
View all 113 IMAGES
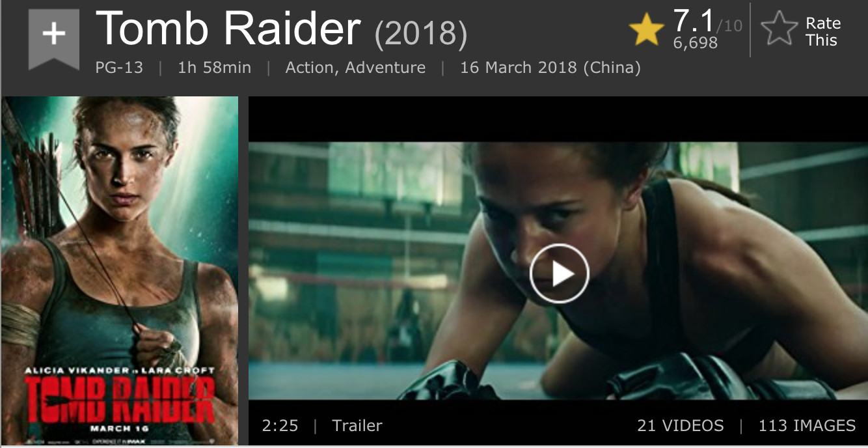pos(807,426)
